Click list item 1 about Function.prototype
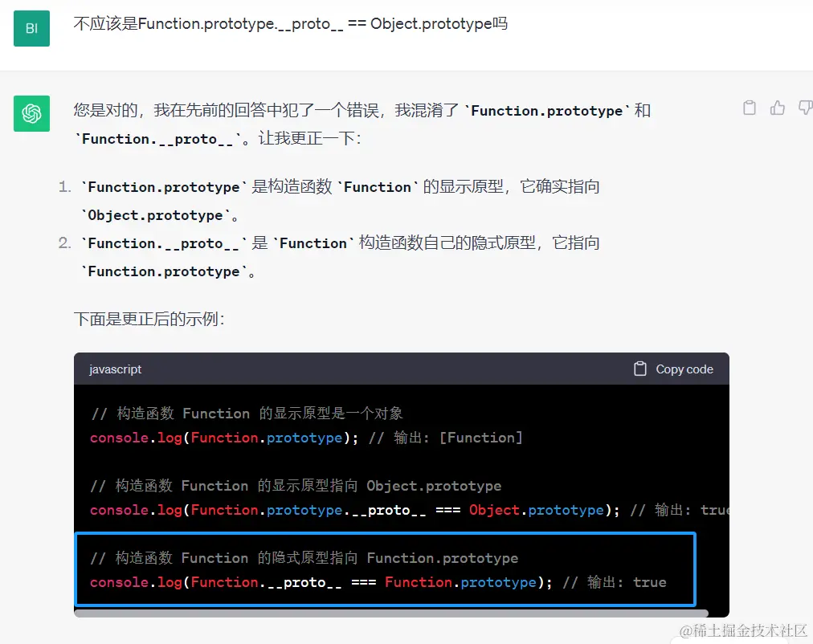This screenshot has height=644, width=813. [x=329, y=201]
